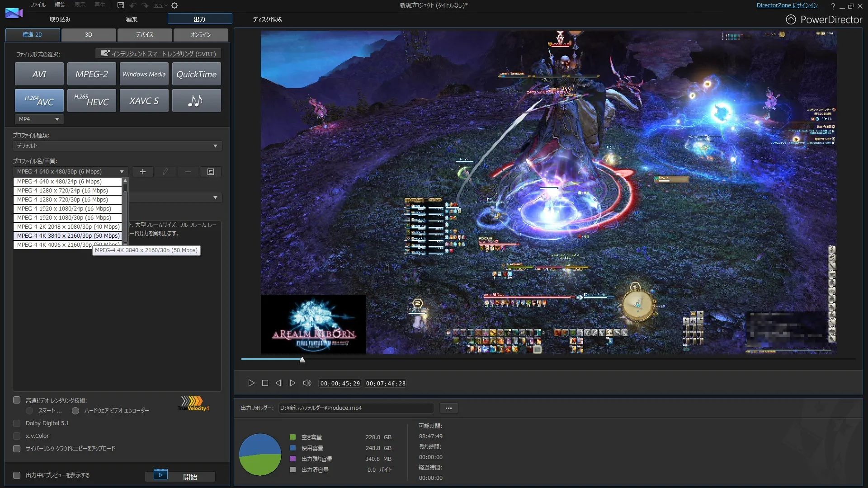This screenshot has height=488, width=868.
Task: Select the H.265 HEVC format button
Action: pyautogui.click(x=92, y=100)
